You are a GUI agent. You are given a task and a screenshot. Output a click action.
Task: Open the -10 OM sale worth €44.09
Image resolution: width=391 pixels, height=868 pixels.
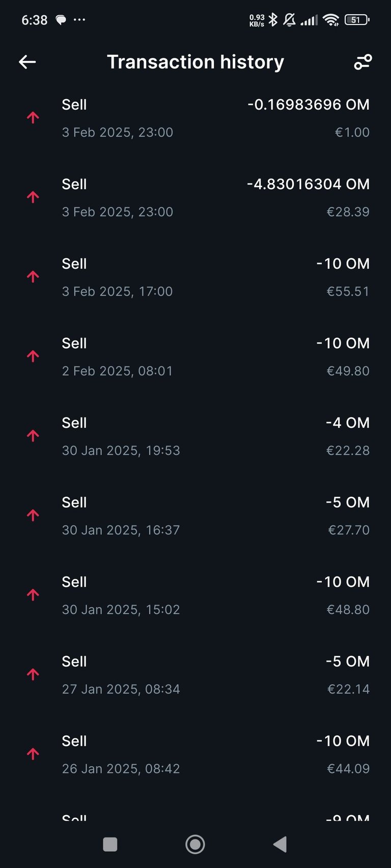coord(195,754)
